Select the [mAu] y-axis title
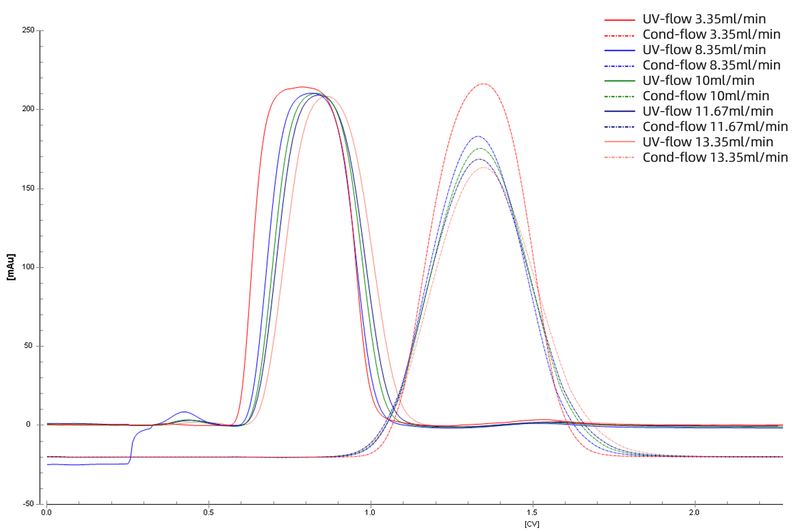Viewport: 795px width, 532px height. click(10, 267)
